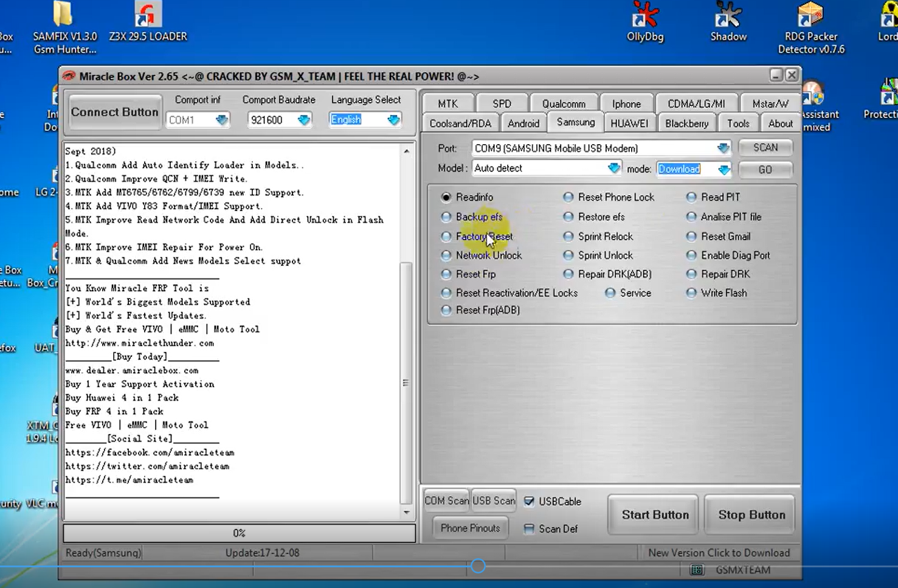The height and width of the screenshot is (588, 898).
Task: Choose Reset Frp(ADB) option
Action: 446,310
